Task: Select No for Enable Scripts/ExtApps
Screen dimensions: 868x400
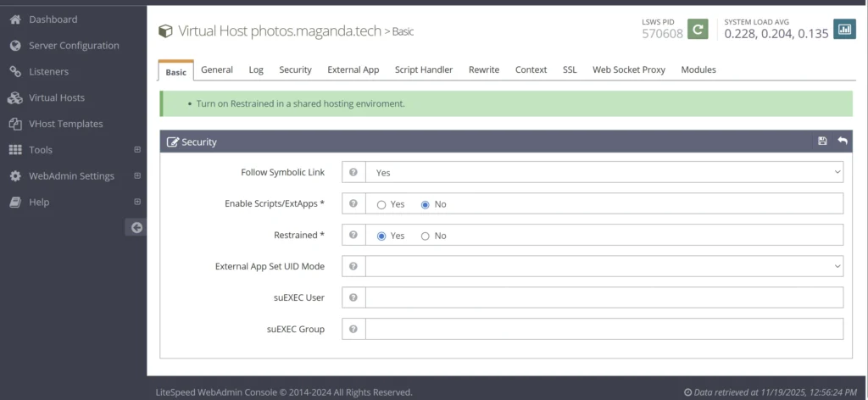Action: pyautogui.click(x=426, y=204)
